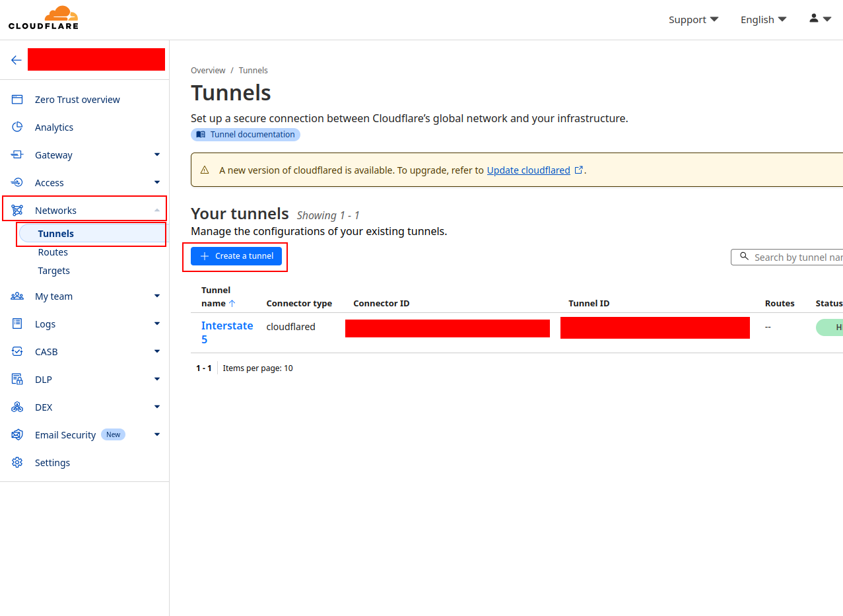843x616 pixels.
Task: Click the Logs document icon
Action: [x=17, y=324]
